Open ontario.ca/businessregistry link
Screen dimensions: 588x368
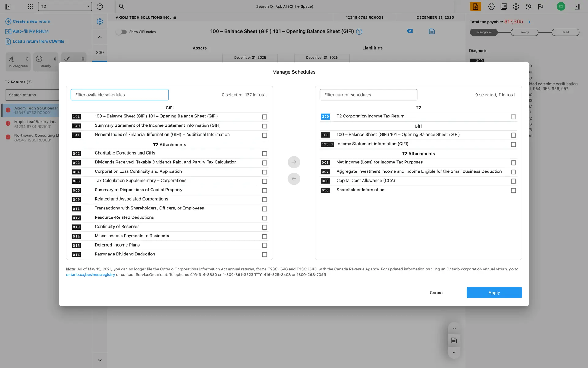tap(90, 275)
